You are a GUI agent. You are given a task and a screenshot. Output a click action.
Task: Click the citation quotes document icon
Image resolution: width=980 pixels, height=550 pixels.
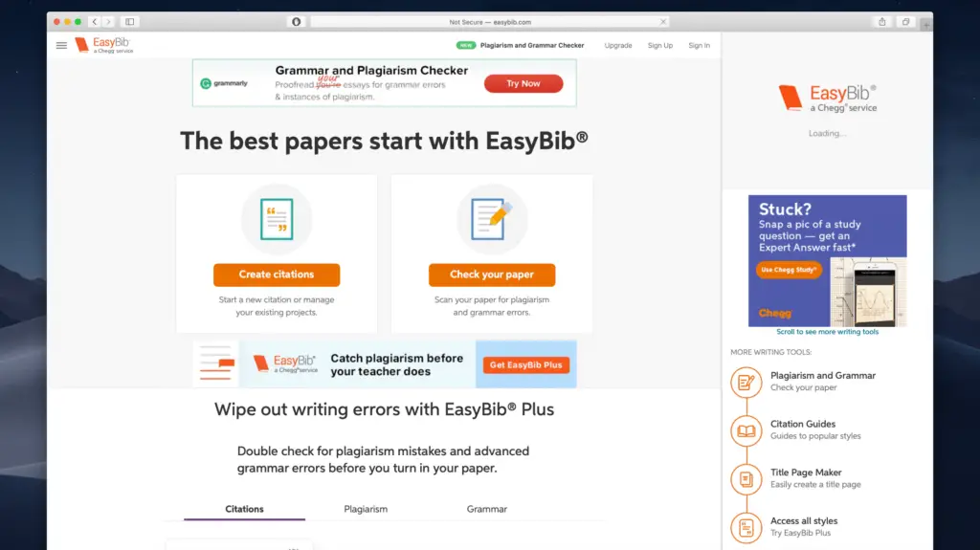[x=277, y=219]
